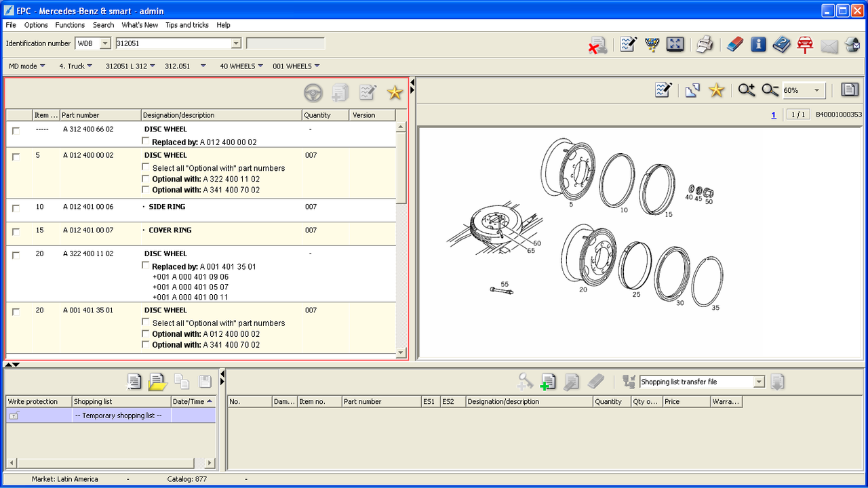Open the Tips and tricks menu
The image size is (868, 488).
point(187,25)
